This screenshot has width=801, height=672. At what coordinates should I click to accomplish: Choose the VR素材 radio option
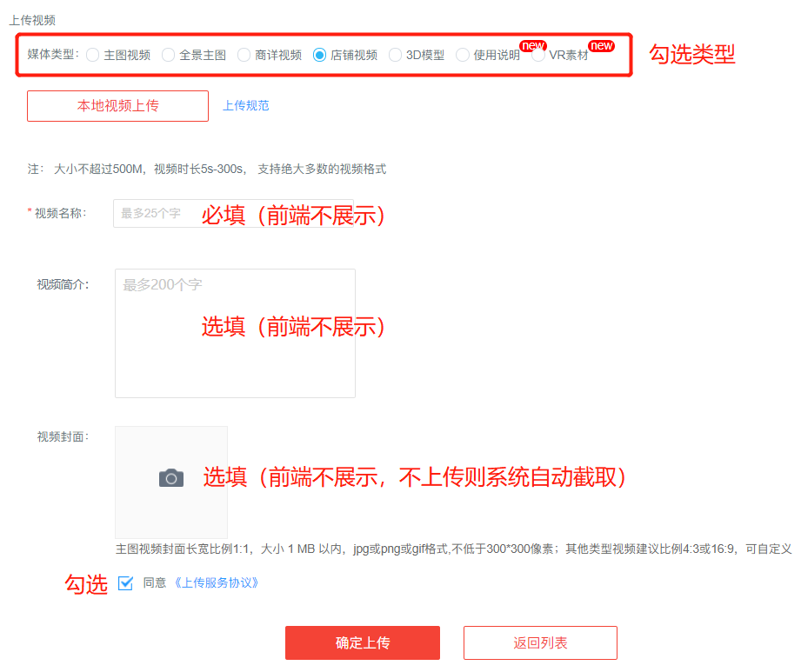(538, 55)
